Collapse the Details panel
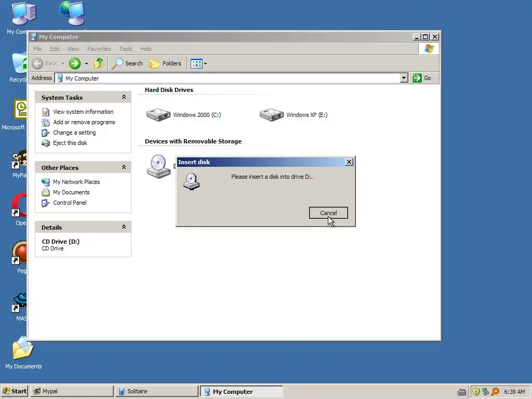 point(124,227)
